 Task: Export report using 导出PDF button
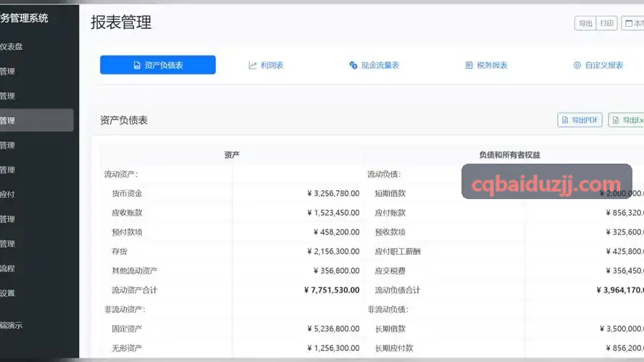[580, 120]
